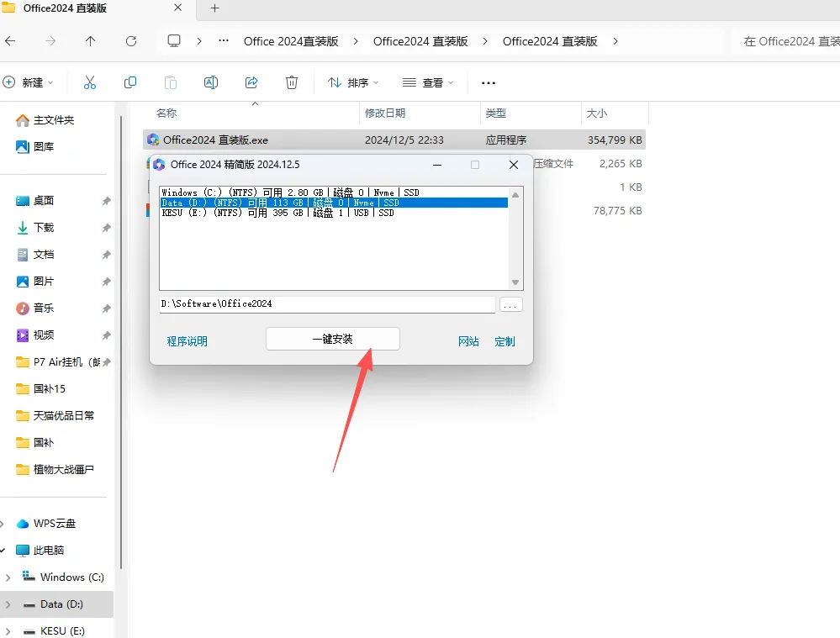Click the 类型 column header
840x638 pixels.
[x=496, y=113]
